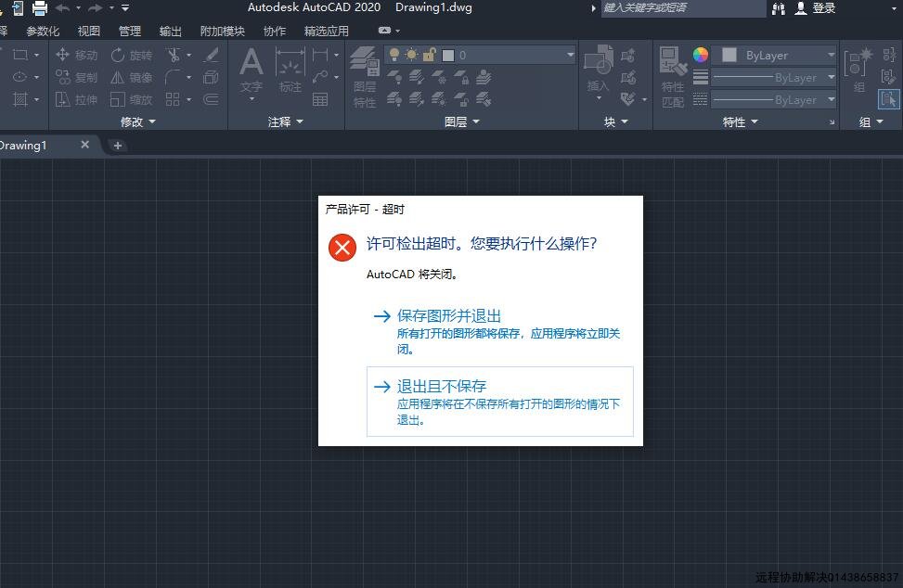Click the user account icon beside 登录
The image size is (903, 588).
pos(801,8)
